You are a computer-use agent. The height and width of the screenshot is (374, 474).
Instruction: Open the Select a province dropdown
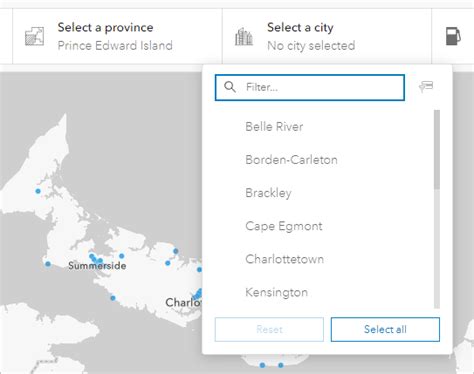pos(117,36)
